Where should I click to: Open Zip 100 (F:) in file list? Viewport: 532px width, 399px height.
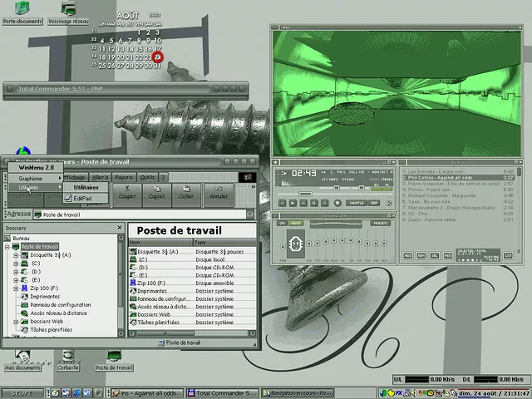150,283
